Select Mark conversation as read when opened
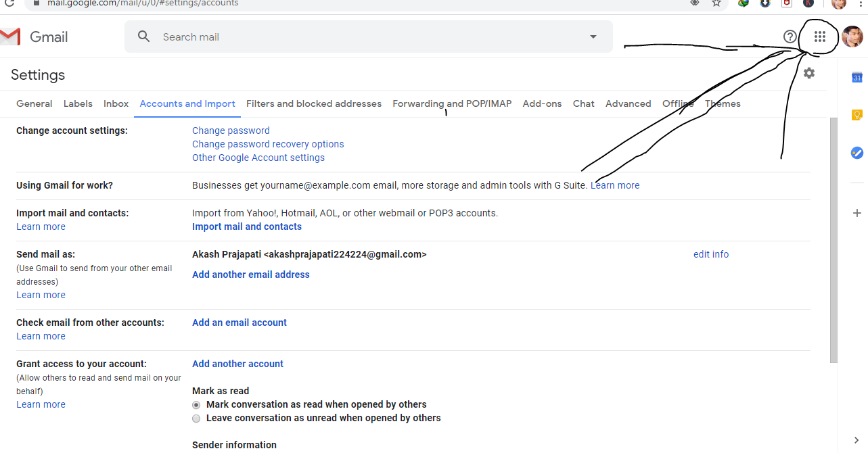 tap(196, 404)
